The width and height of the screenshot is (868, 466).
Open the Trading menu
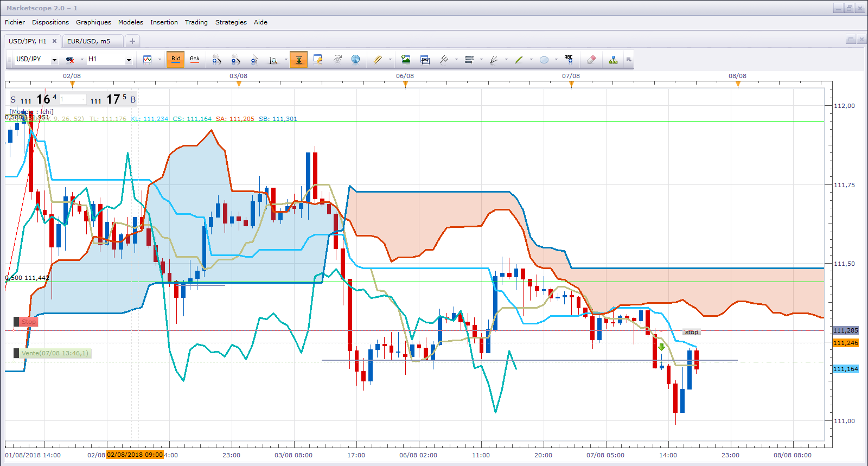(196, 22)
